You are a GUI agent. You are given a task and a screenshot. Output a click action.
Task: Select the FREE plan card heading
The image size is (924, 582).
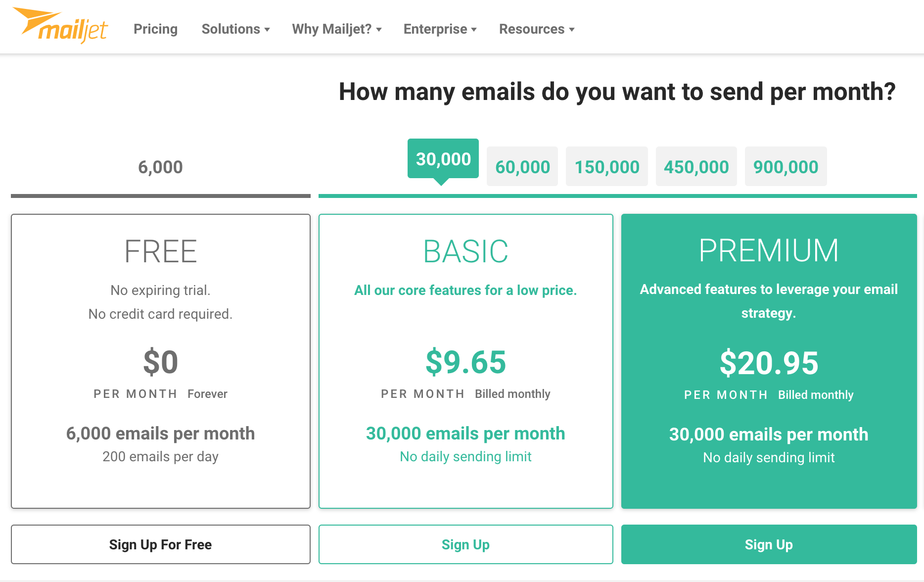click(161, 251)
